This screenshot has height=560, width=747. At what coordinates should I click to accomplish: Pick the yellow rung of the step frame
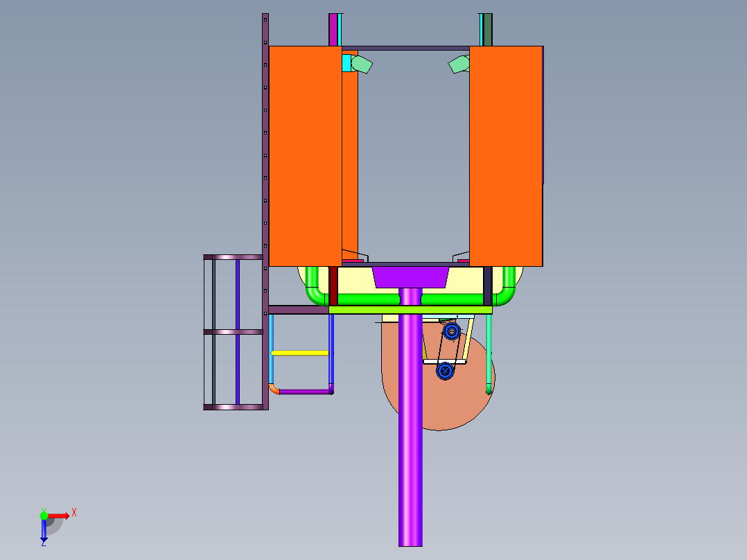[299, 353]
